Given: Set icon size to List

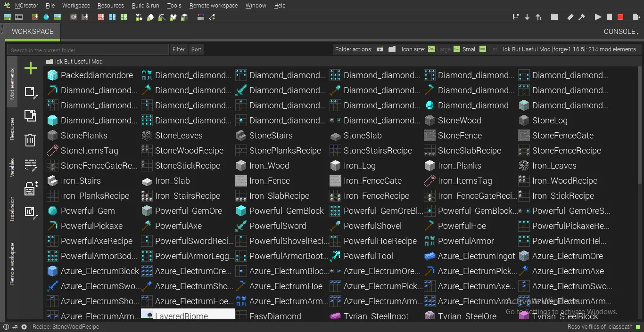Looking at the screenshot, I should point(488,49).
